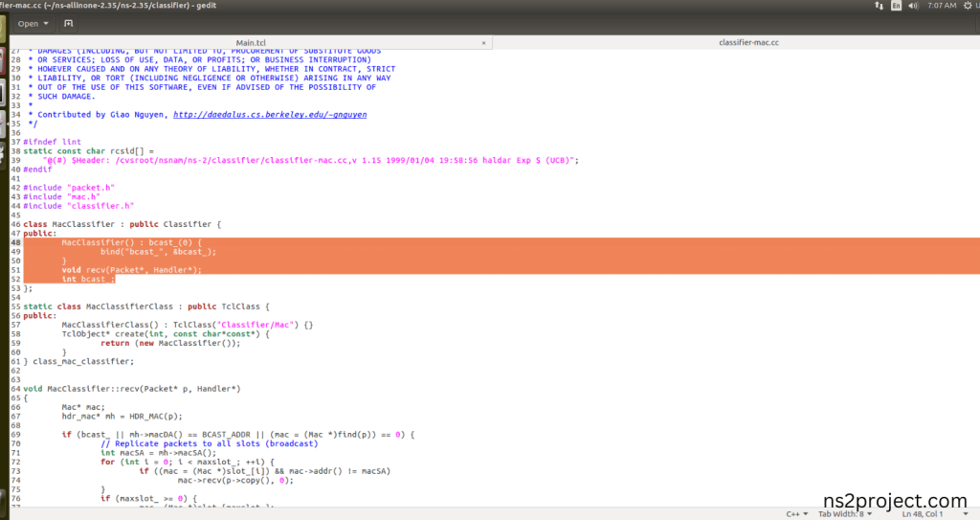Click 'void MacClassifier::recv(Packet* p, Handler*)' line
The width and height of the screenshot is (980, 520).
(x=132, y=389)
